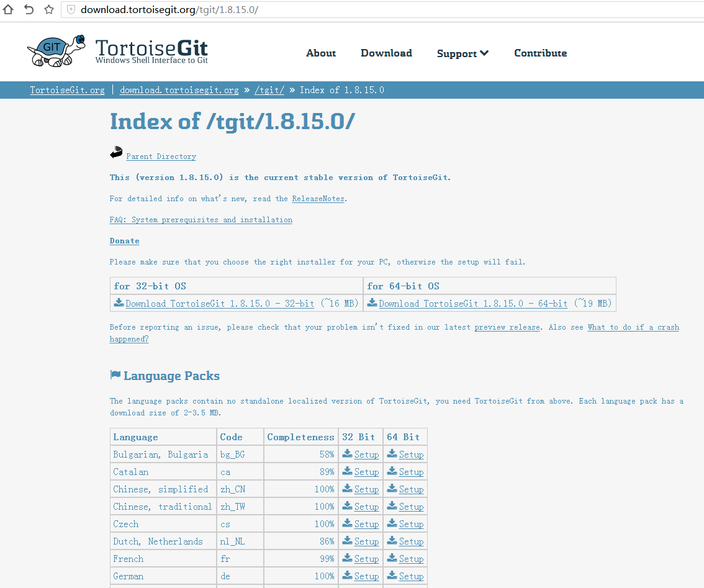
Task: Click German 64 Bit download icon
Action: click(392, 576)
